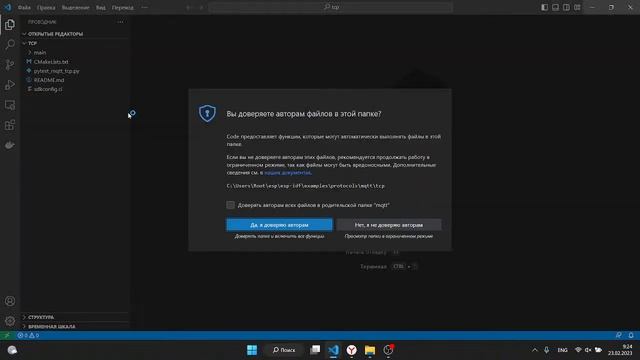Collapse the ОТКРЫТЫЕ РЕДАКТОРЫ section
The height and width of the screenshot is (360, 640).
click(56, 34)
